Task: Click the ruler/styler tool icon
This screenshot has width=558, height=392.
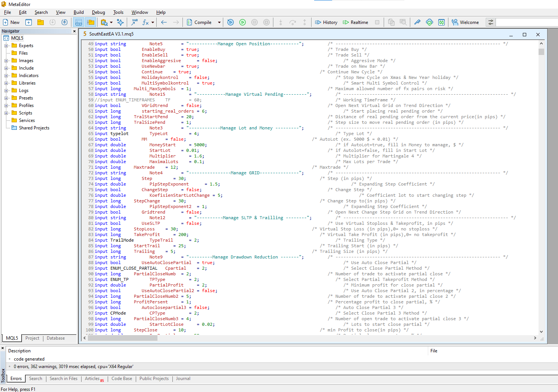Action: point(417,22)
